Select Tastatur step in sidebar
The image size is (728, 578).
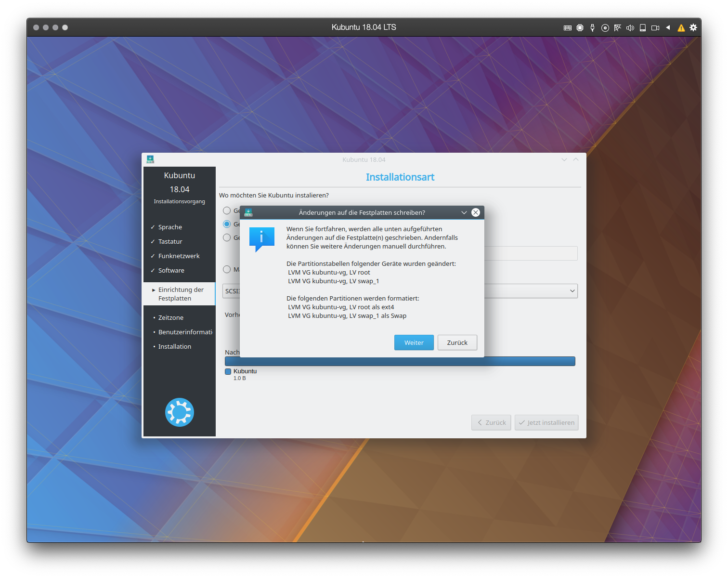click(x=170, y=241)
